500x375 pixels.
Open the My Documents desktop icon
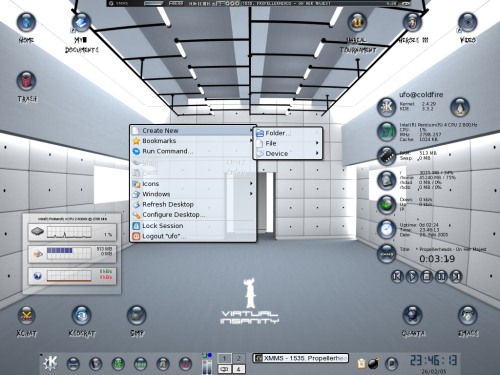[x=81, y=23]
